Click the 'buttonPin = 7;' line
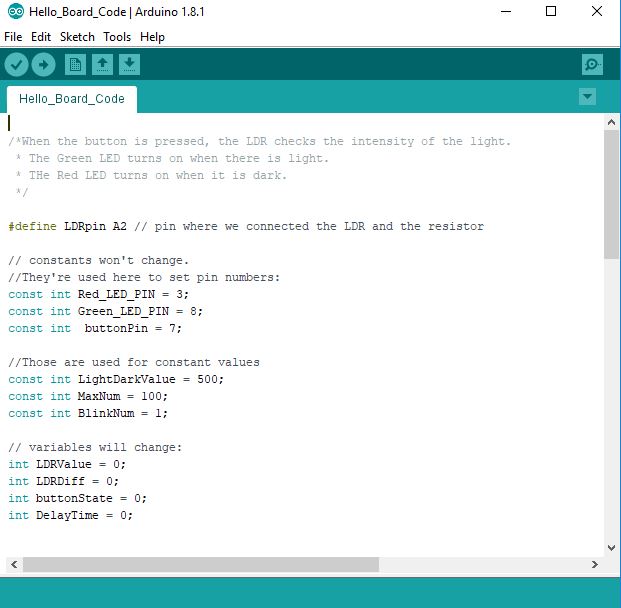This screenshot has height=608, width=621. click(95, 328)
